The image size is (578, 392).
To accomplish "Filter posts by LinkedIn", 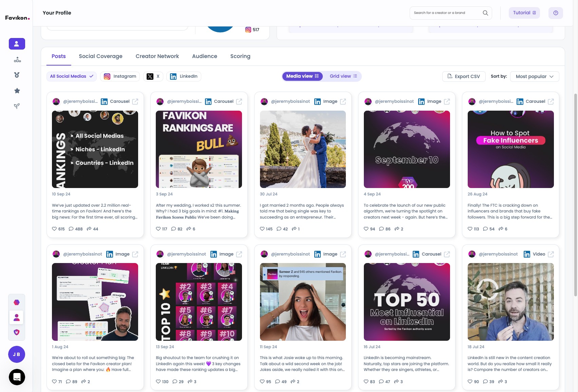I will pyautogui.click(x=184, y=76).
